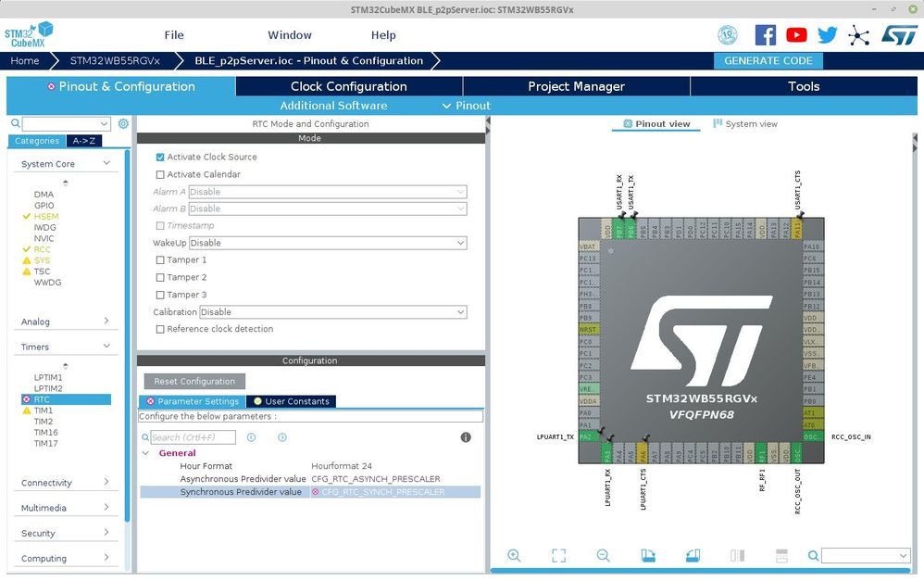Rotate chip clockwise icon
The width and height of the screenshot is (924, 581).
coord(647,556)
